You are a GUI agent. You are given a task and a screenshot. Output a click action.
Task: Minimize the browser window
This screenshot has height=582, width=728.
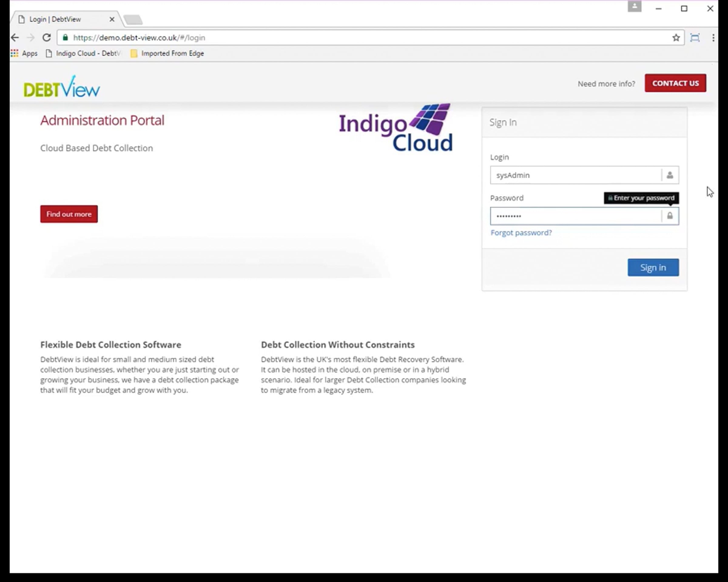point(659,9)
